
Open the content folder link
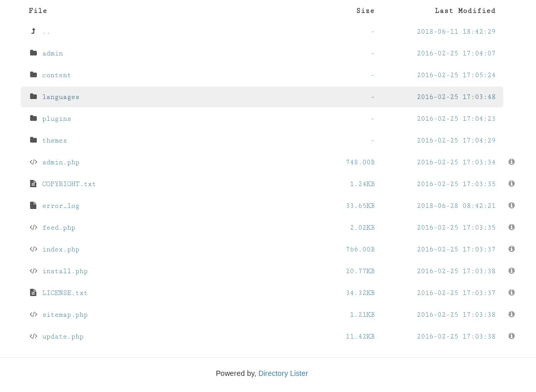click(x=57, y=75)
